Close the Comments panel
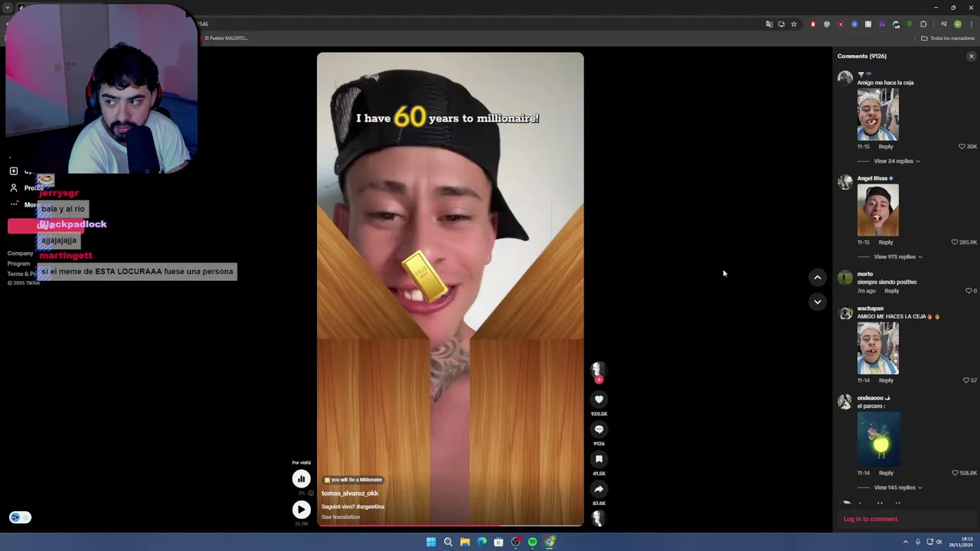The width and height of the screenshot is (980, 551). 971,56
